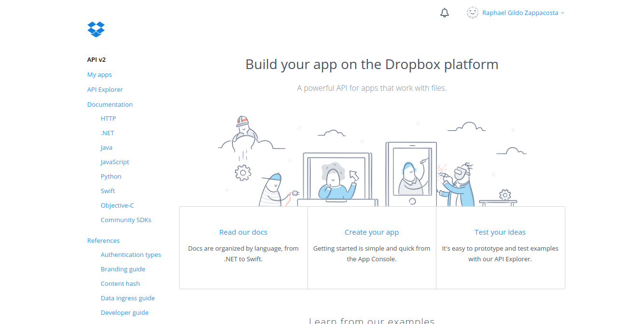Click the Read our docs link

click(x=243, y=232)
